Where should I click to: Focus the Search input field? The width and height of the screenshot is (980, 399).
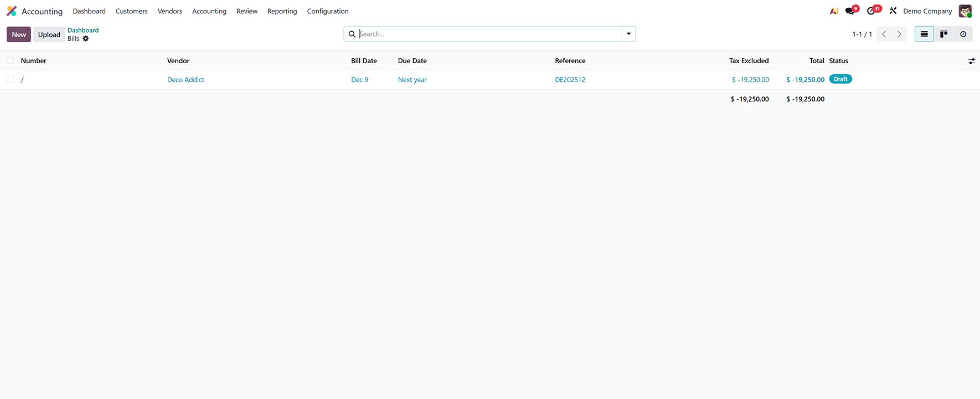pos(489,34)
